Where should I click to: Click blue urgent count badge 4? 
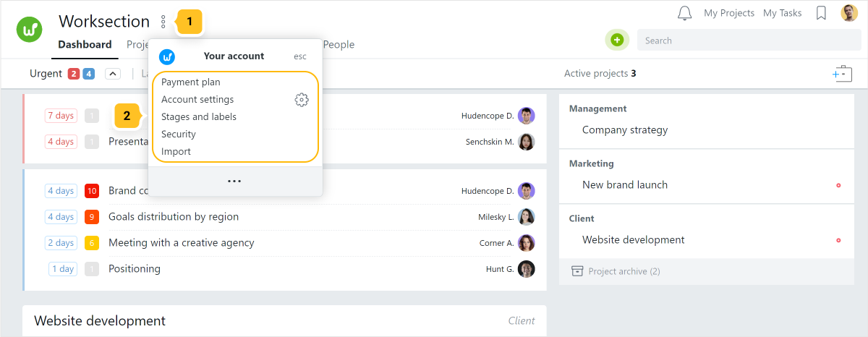88,74
